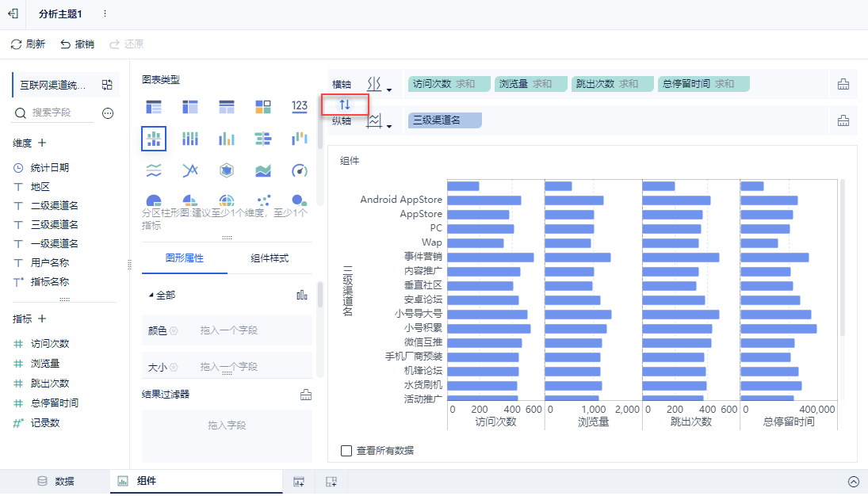The image size is (868, 496).
Task: Switch to the 组件 bottom tab
Action: tap(196, 482)
